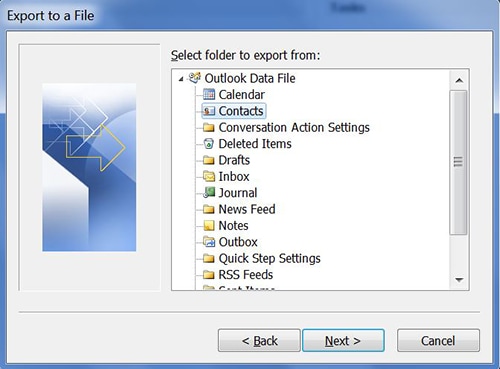Go to the next step with Next
Image resolution: width=500 pixels, height=369 pixels.
point(343,341)
